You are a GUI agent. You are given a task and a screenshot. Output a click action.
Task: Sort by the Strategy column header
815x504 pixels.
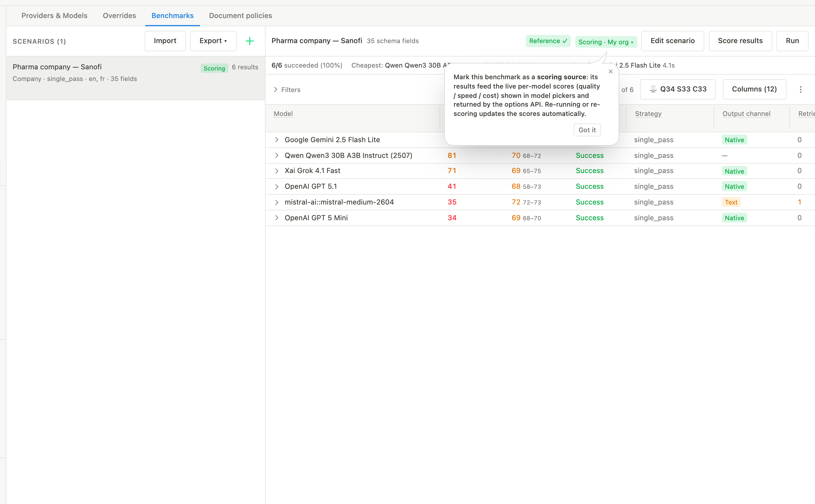pyautogui.click(x=648, y=114)
